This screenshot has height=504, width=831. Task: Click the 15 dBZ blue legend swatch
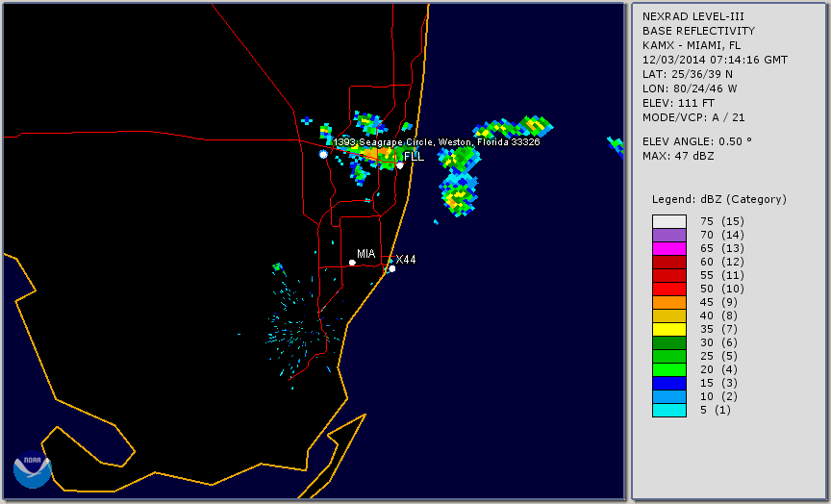click(669, 383)
